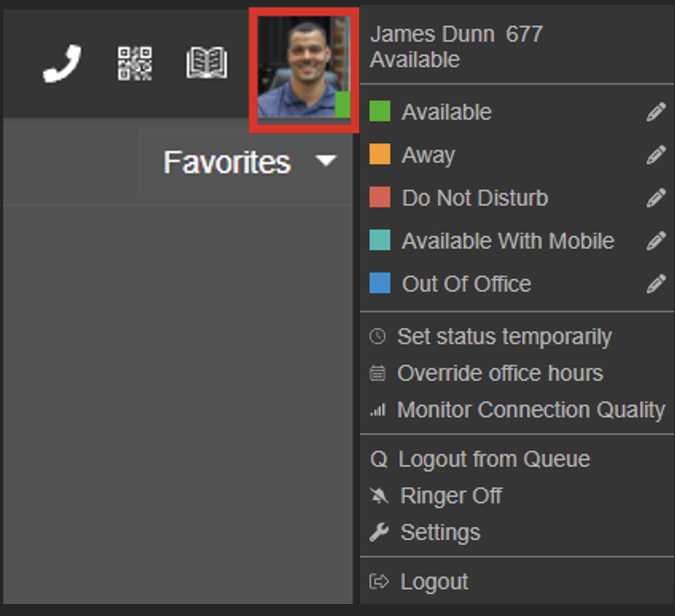Click the Override office hours calendar icon

[x=378, y=373]
